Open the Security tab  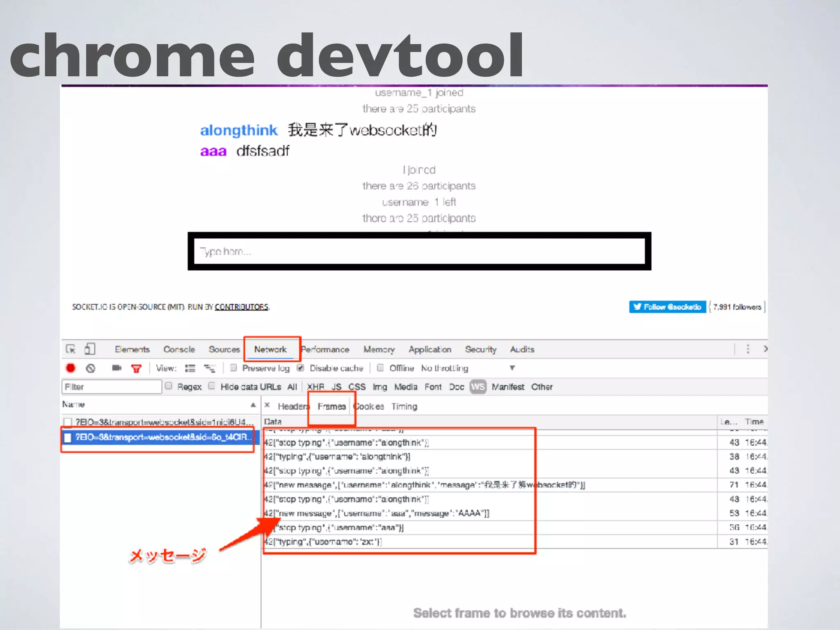point(481,349)
